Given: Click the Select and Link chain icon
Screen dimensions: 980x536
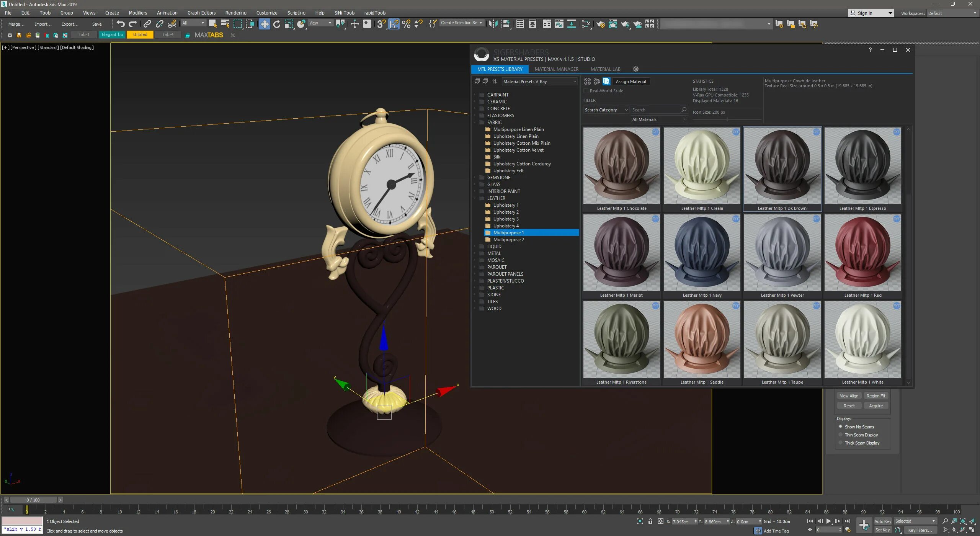Looking at the screenshot, I should pyautogui.click(x=147, y=24).
